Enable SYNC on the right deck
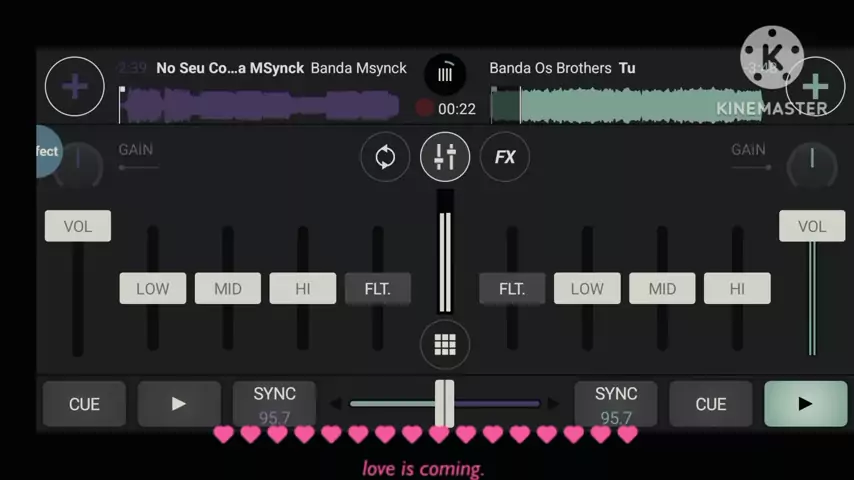 pyautogui.click(x=616, y=403)
